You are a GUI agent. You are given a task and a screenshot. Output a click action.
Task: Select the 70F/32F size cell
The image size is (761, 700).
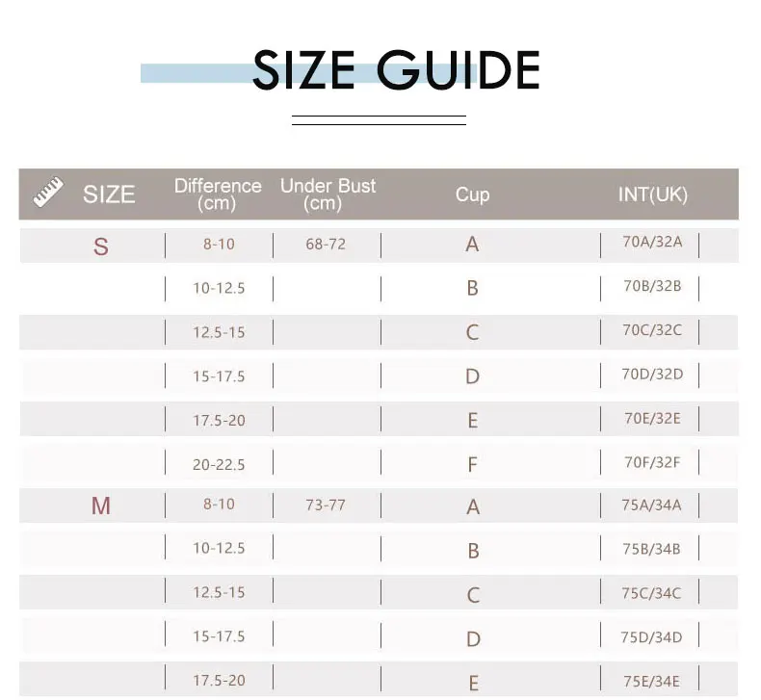[x=652, y=462]
